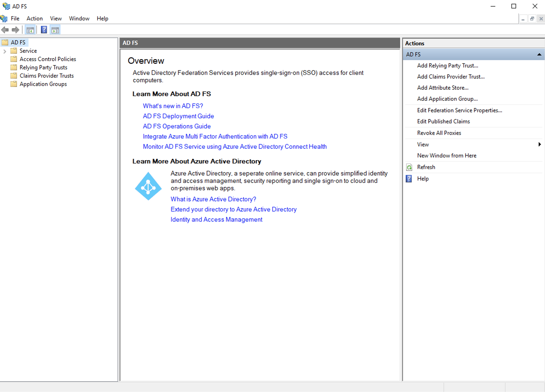The image size is (545, 392).
Task: Click Learn More About Azure Active Directory heading
Action: point(197,161)
